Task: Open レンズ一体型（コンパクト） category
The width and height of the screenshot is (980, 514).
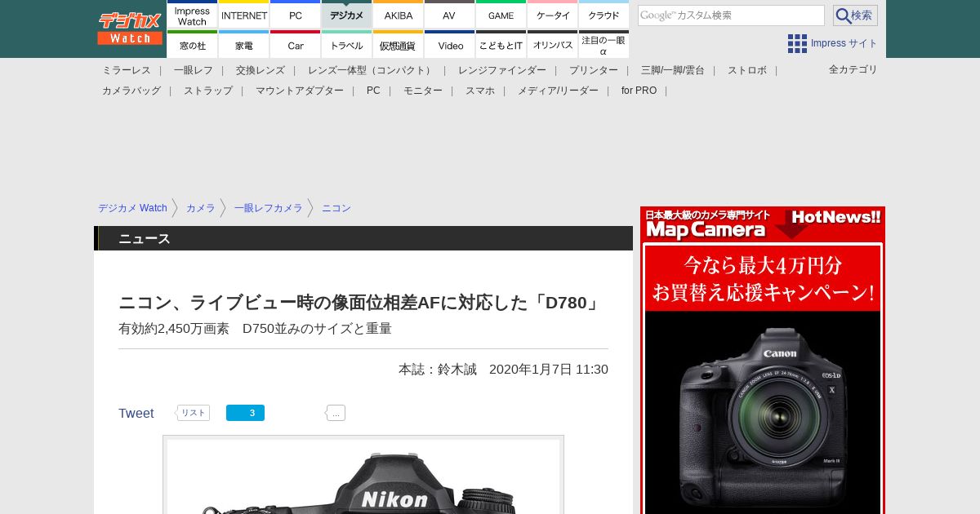Action: pyautogui.click(x=372, y=70)
